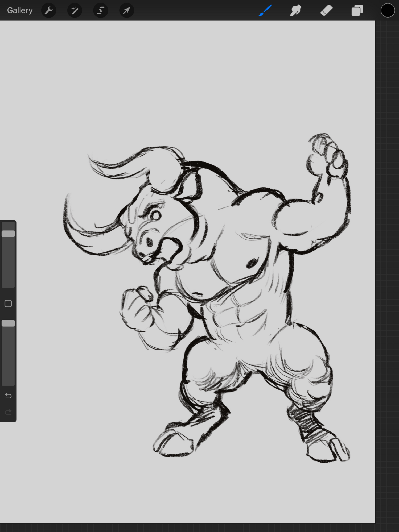
Task: Tap the bull's raised fist in drawing
Action: [x=328, y=157]
